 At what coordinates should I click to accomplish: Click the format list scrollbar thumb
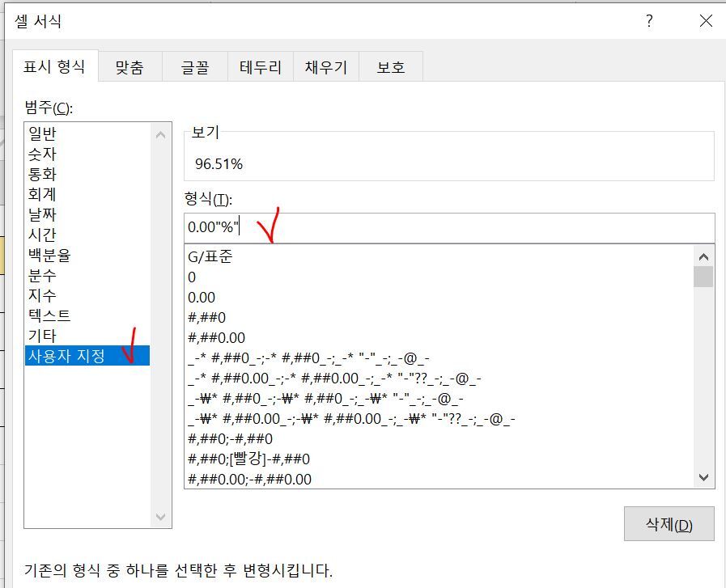point(703,277)
